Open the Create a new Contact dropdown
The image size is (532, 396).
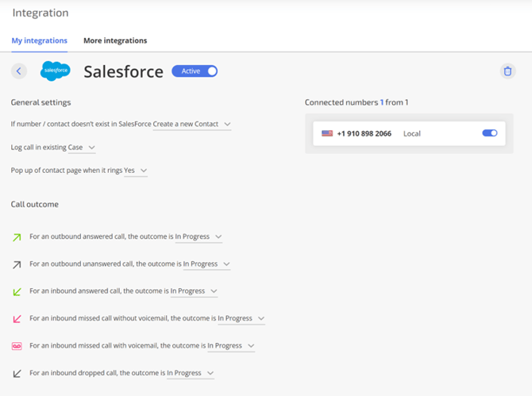point(191,124)
